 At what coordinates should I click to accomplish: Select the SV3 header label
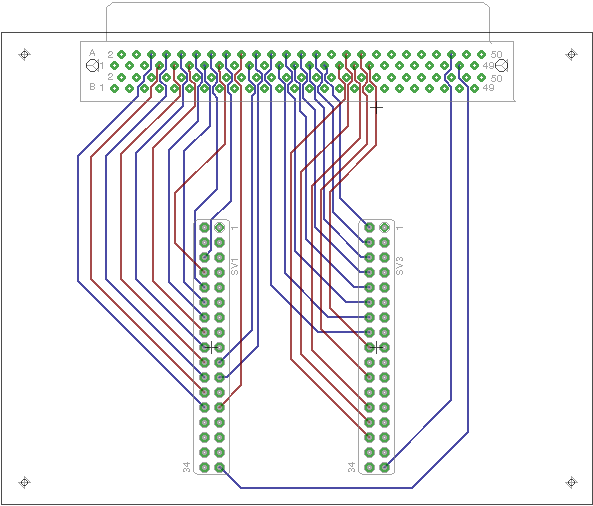400,265
